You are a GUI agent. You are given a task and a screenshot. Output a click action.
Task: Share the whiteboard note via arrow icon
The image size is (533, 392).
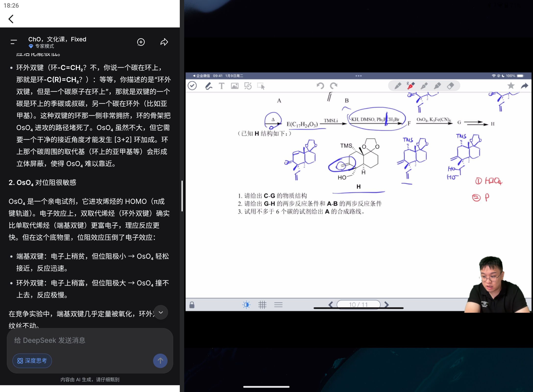524,86
